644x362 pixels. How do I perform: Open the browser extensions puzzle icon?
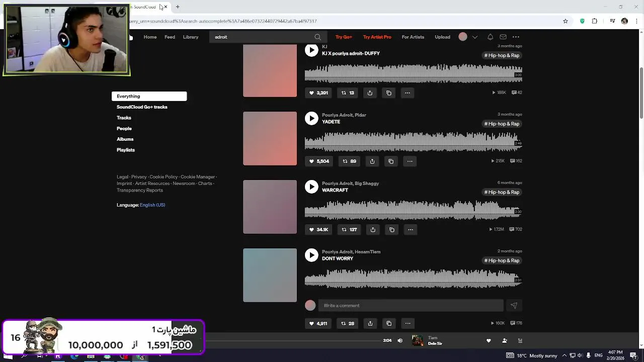click(x=595, y=21)
